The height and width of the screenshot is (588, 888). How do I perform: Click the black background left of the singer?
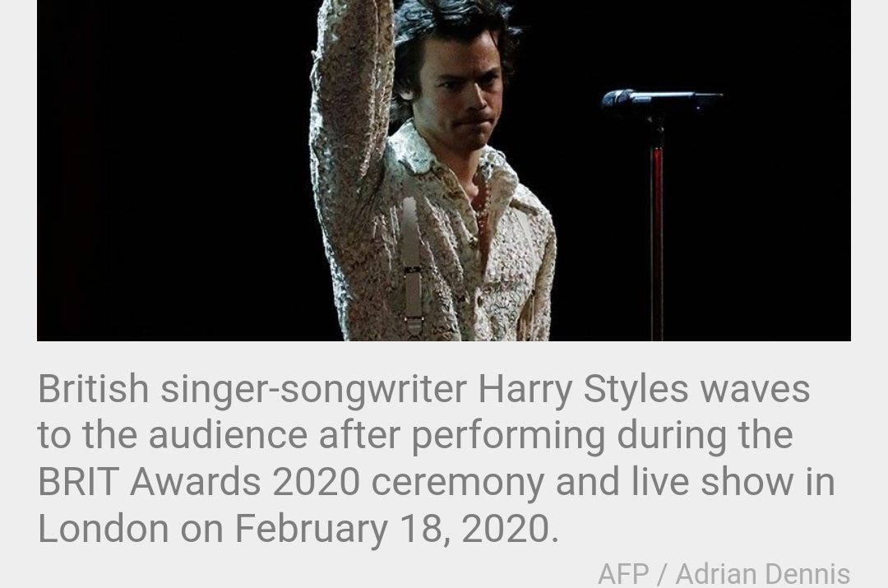click(x=170, y=170)
